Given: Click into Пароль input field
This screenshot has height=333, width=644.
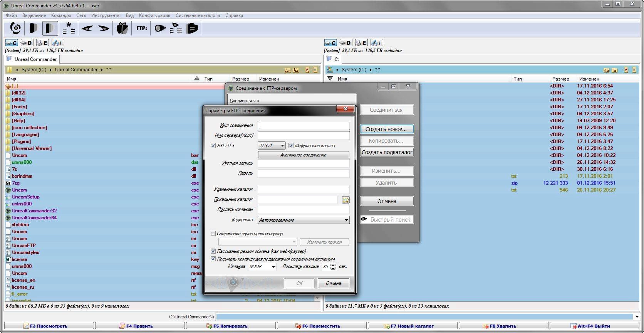Looking at the screenshot, I should [304, 173].
